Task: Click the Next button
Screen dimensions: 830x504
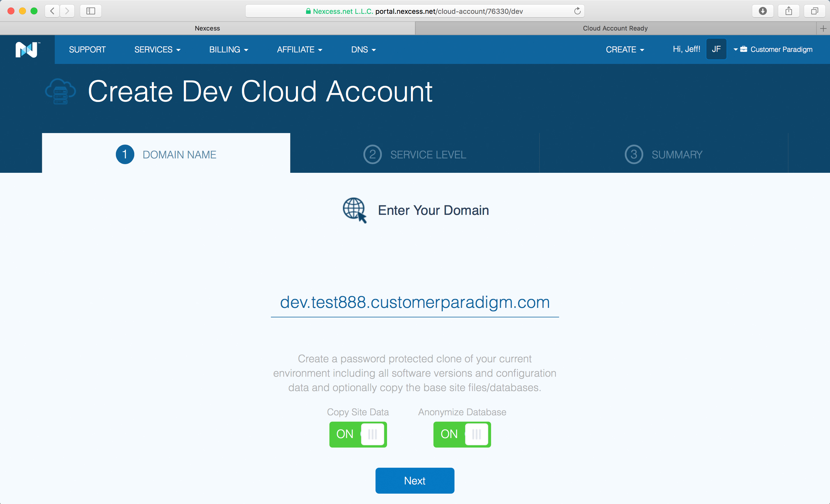Action: (x=415, y=480)
